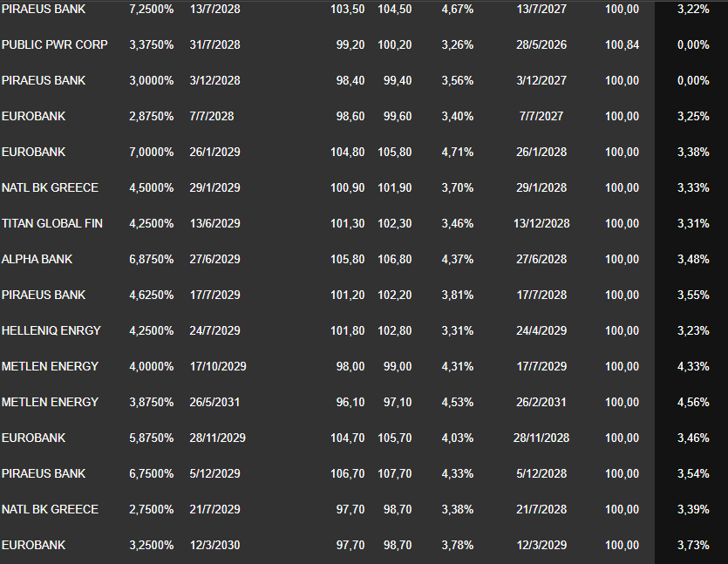Select bid price 99,20
Screen dimensions: 728x564
click(350, 44)
